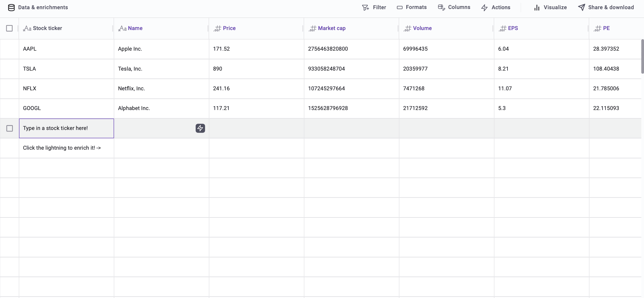Toggle the select-all header checkbox
The width and height of the screenshot is (644, 298).
[9, 28]
